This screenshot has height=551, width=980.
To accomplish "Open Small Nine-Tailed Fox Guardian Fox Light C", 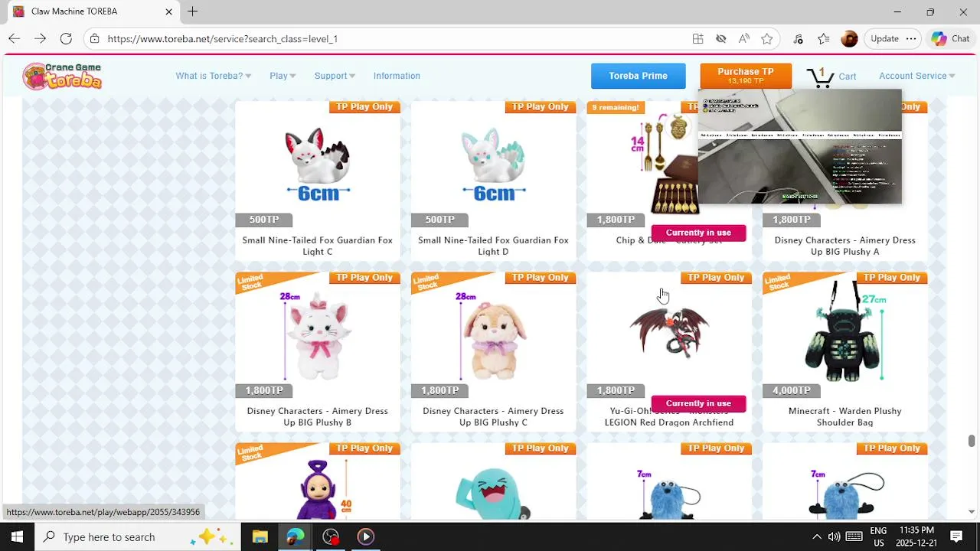I will pos(318,246).
